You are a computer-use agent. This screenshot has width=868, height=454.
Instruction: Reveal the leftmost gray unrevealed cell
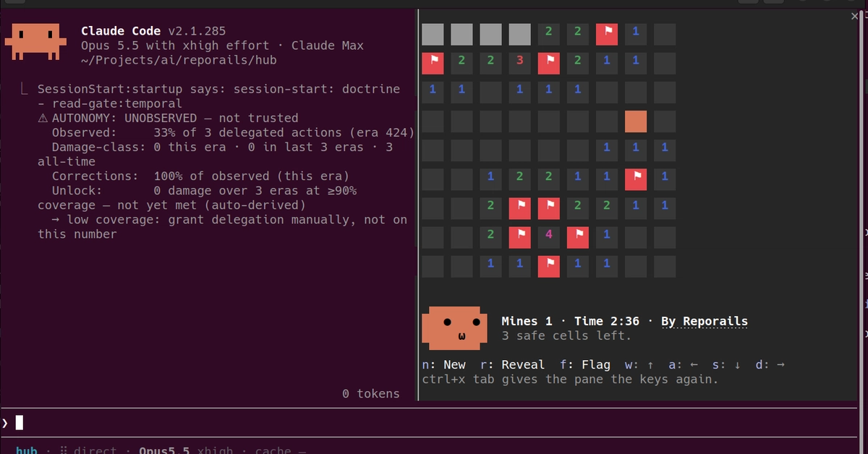(x=433, y=35)
